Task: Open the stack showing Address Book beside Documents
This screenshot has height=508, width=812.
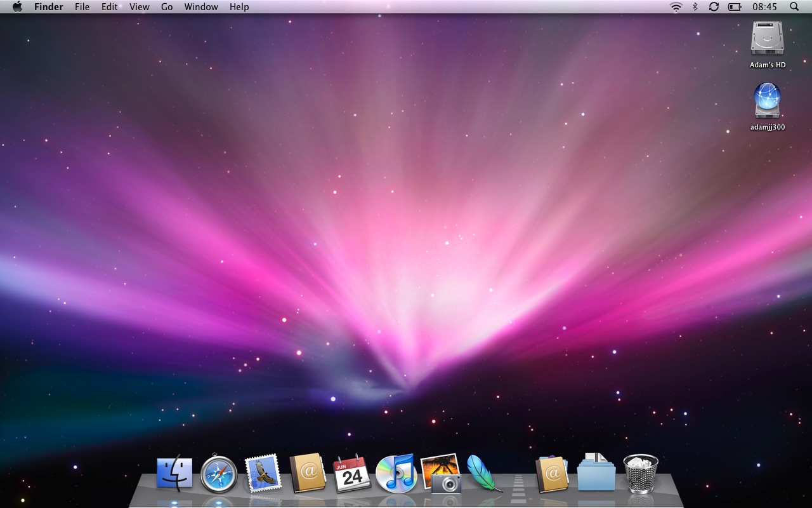Action: pos(552,474)
